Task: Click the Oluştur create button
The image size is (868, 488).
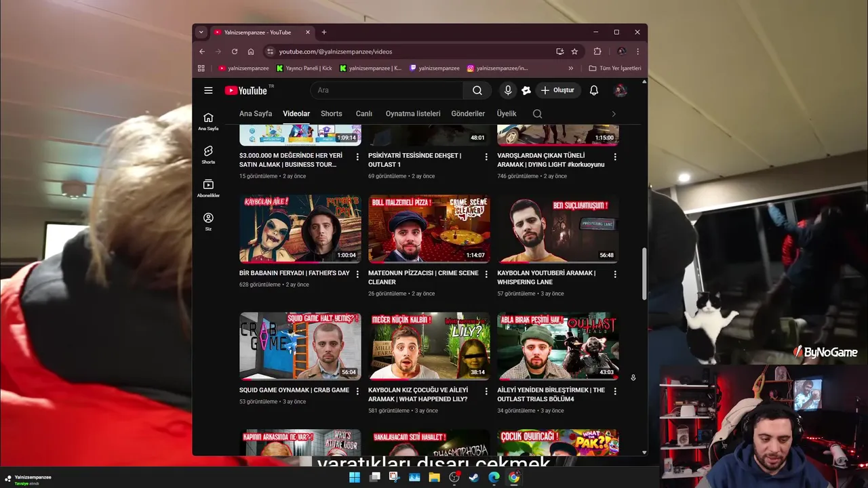Action: [558, 90]
